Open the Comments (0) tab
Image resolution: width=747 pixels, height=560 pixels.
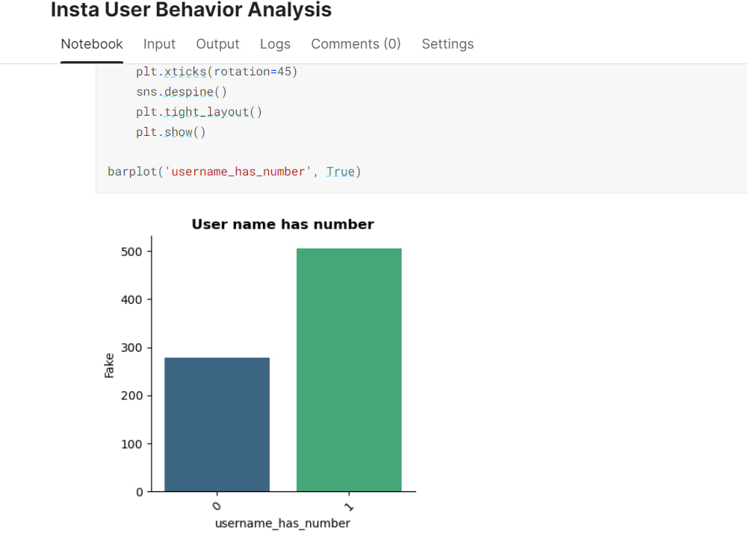tap(356, 44)
